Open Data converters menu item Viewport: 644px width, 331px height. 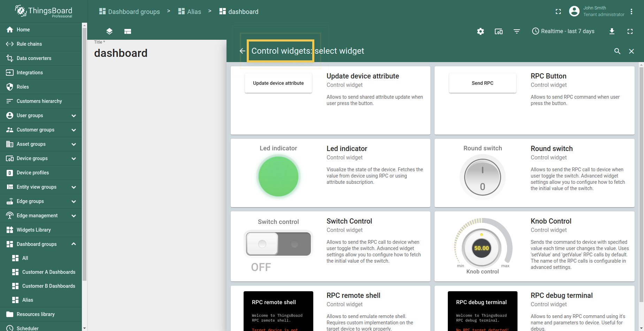(41, 58)
